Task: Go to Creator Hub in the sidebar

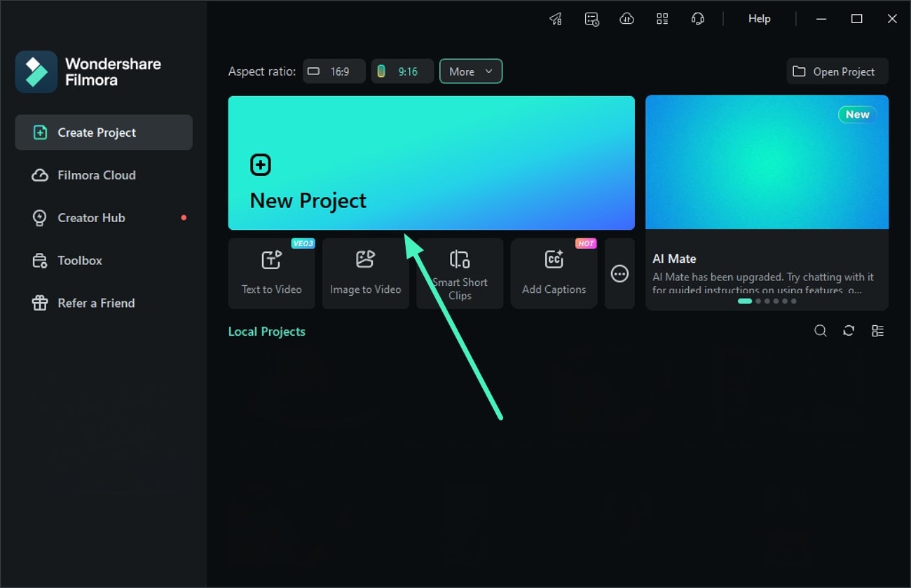Action: (104, 218)
